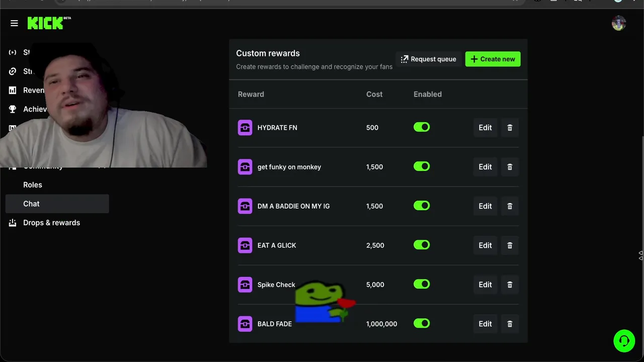
Task: Edit the Spike Check reward
Action: 485,285
